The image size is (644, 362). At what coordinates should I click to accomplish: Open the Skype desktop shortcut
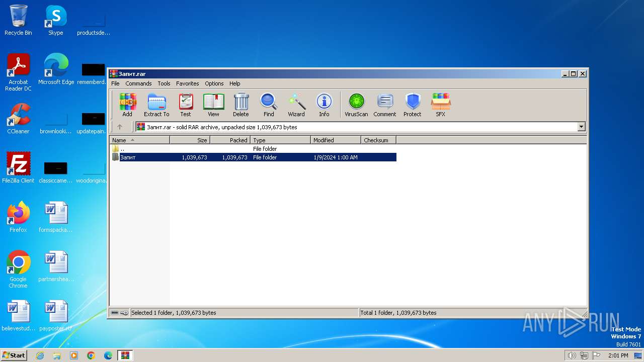[56, 20]
